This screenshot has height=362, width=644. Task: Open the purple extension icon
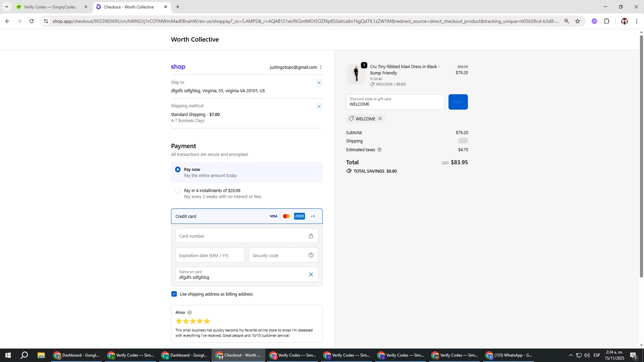pos(594,21)
